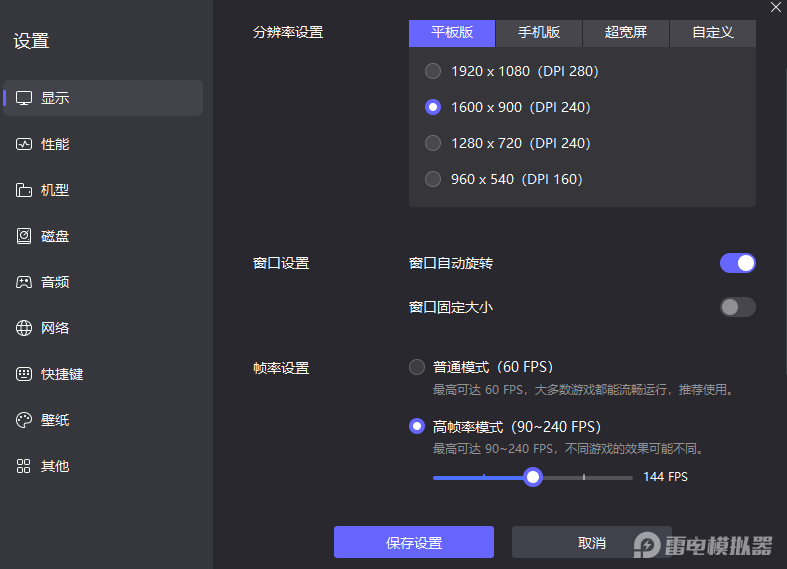787x569 pixels.
Task: Go to the 机型 settings page
Action: tap(103, 190)
